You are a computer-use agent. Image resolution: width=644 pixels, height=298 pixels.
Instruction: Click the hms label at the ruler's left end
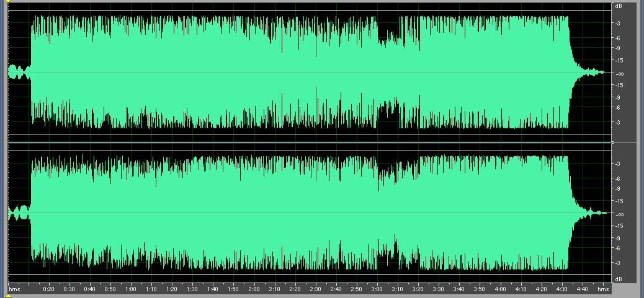[x=14, y=289]
